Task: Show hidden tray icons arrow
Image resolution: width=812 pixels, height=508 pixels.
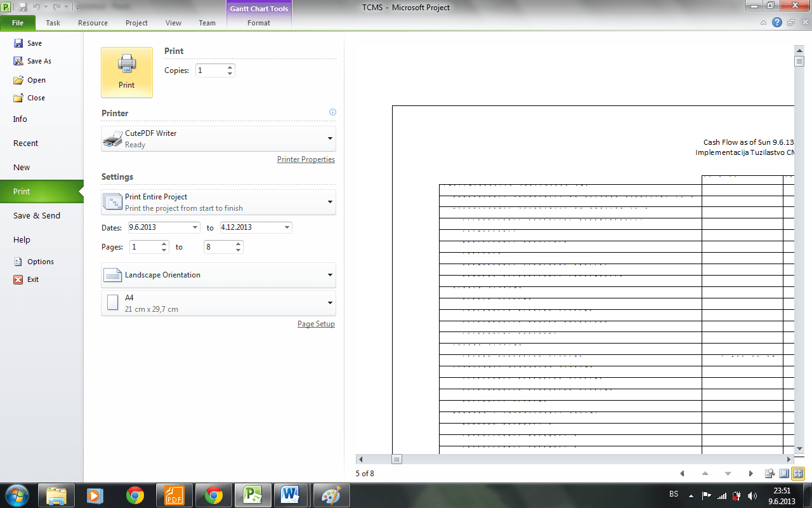Action: (x=691, y=496)
